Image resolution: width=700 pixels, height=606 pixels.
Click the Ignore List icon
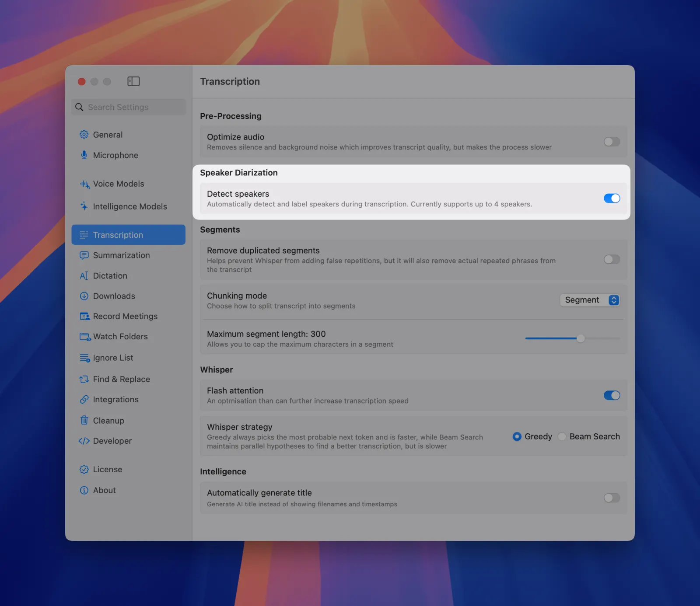[84, 358]
